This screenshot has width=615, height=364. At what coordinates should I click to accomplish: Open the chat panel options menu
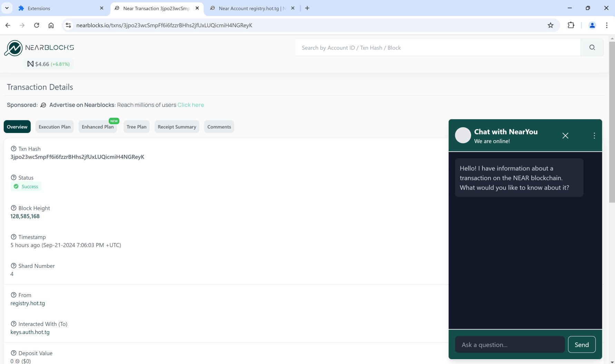pyautogui.click(x=594, y=136)
